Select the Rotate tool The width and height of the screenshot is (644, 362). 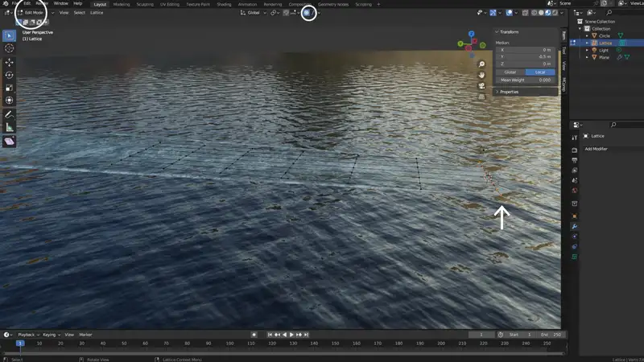(x=10, y=75)
